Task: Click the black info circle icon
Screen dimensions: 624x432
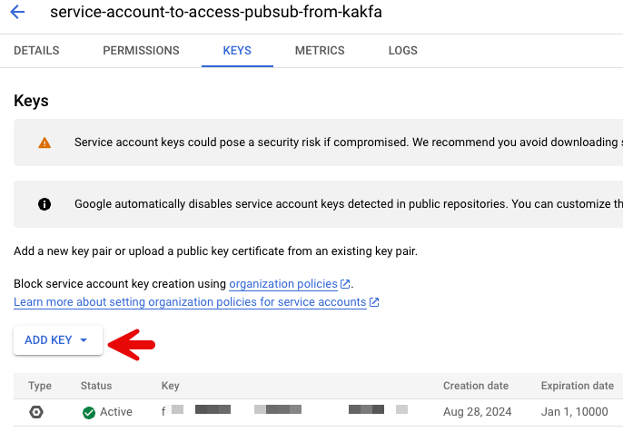Action: (x=44, y=204)
